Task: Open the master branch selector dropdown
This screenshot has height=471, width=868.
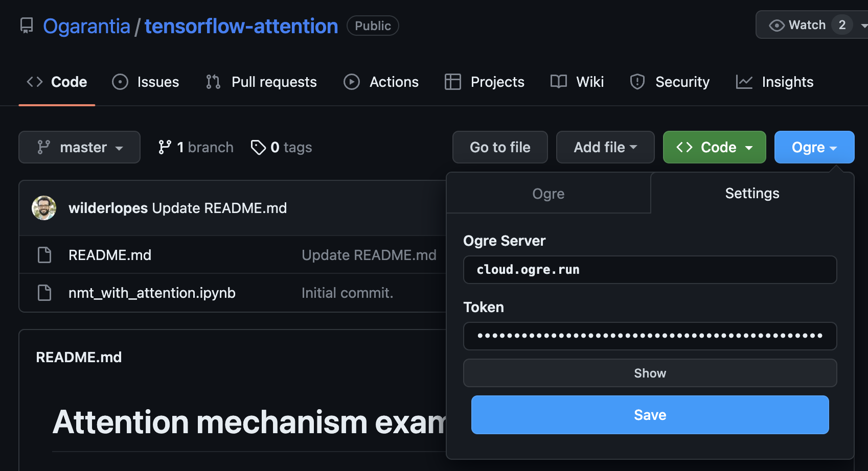Action: [79, 147]
